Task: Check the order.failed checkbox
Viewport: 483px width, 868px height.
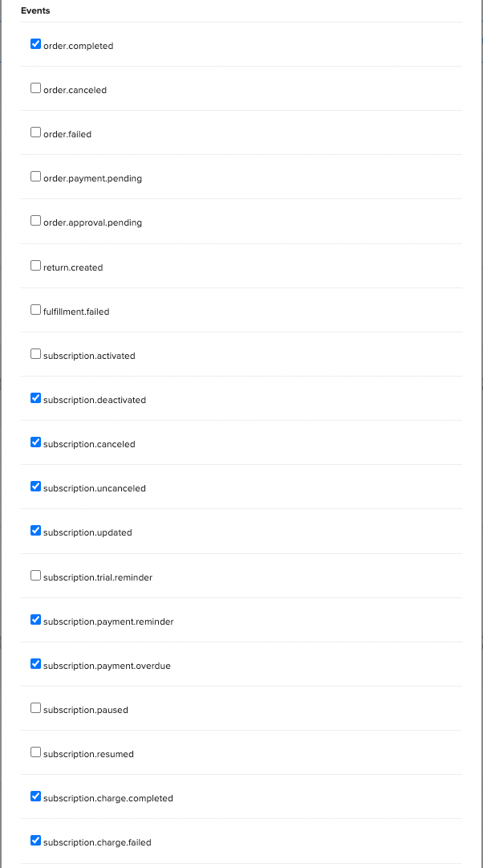Action: pyautogui.click(x=35, y=132)
